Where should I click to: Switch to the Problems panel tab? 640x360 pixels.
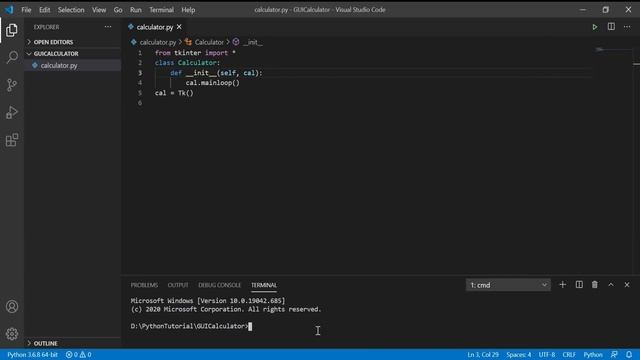(144, 285)
